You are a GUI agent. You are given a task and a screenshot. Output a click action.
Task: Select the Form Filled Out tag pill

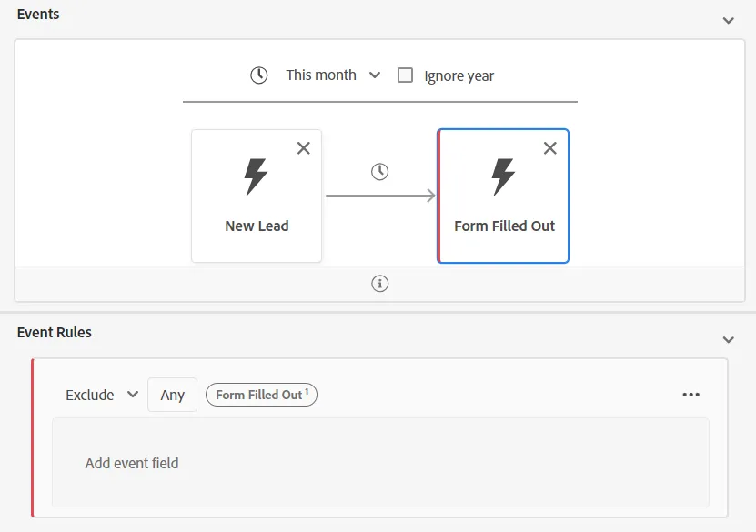261,395
